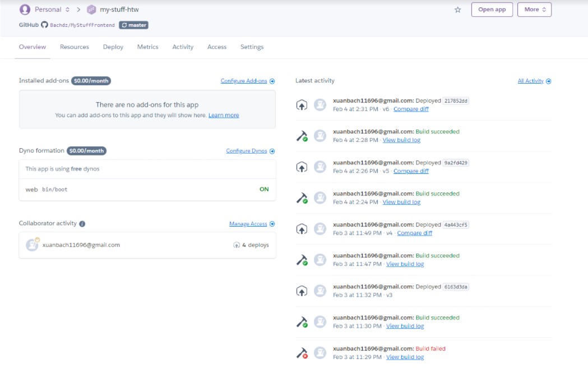Click the arrow icon next to Manage Access

(x=272, y=224)
